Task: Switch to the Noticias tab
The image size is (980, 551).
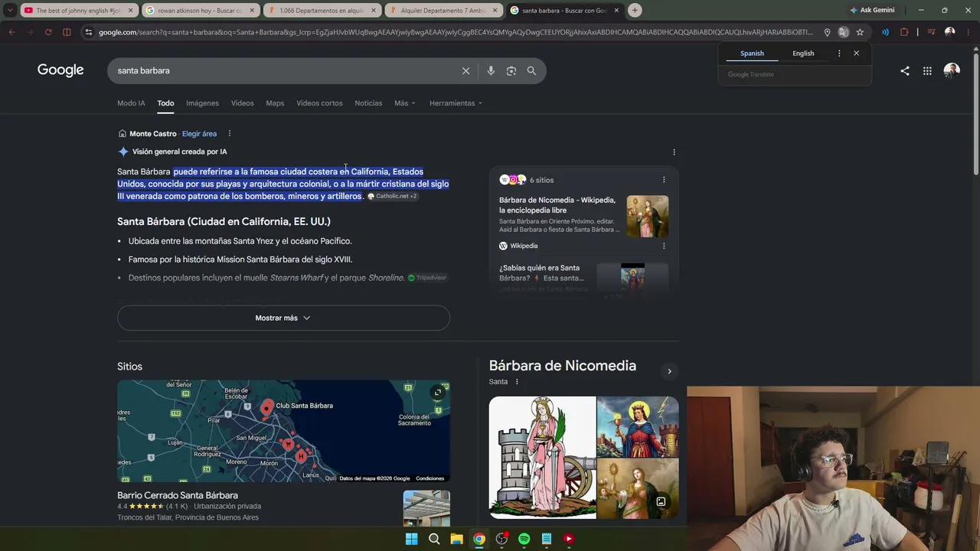Action: (x=368, y=103)
